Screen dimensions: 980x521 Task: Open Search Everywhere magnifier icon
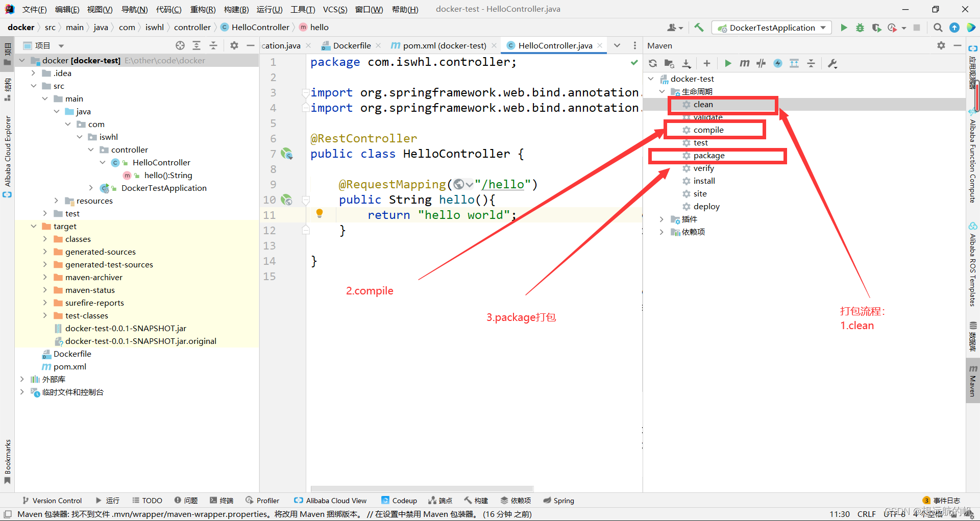938,28
